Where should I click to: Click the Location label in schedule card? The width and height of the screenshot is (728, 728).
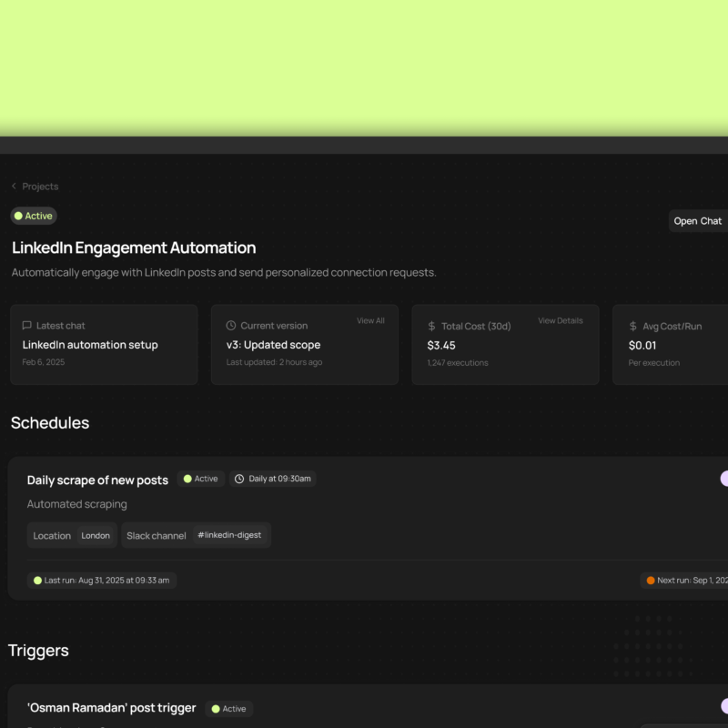52,536
